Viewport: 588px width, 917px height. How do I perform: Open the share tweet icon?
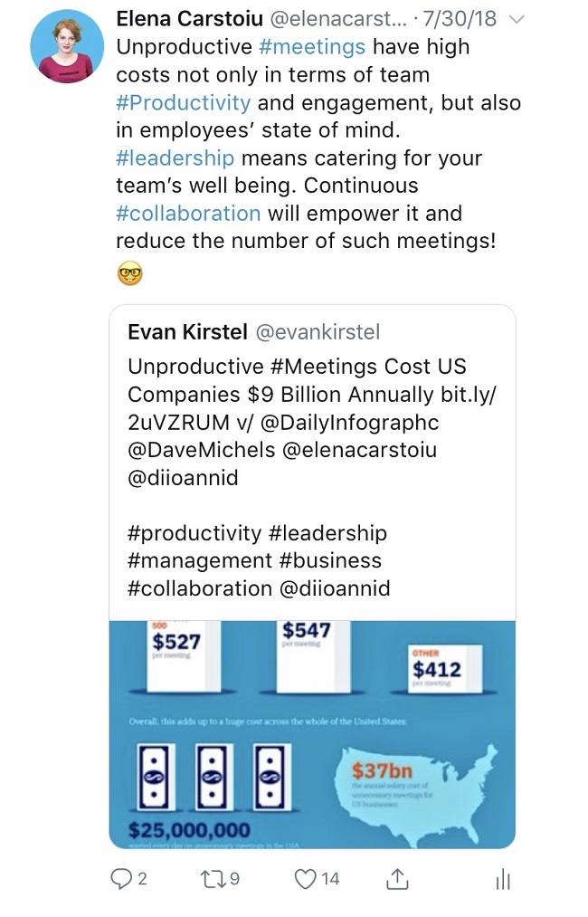click(x=398, y=878)
